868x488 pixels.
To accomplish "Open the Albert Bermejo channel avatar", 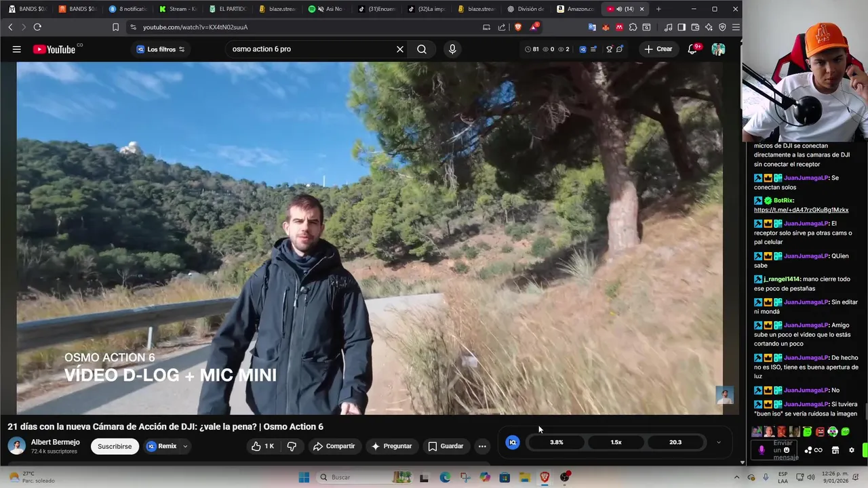I will click(x=17, y=446).
